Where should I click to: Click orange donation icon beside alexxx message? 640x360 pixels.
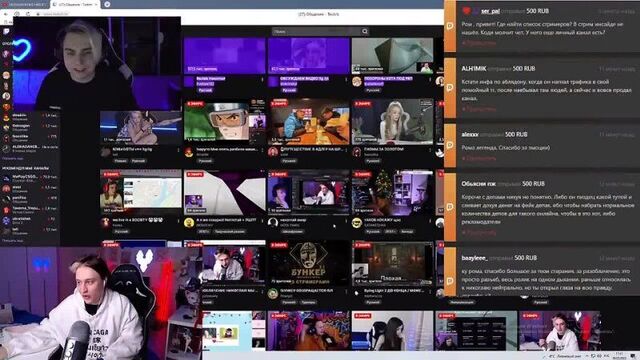pos(450,145)
